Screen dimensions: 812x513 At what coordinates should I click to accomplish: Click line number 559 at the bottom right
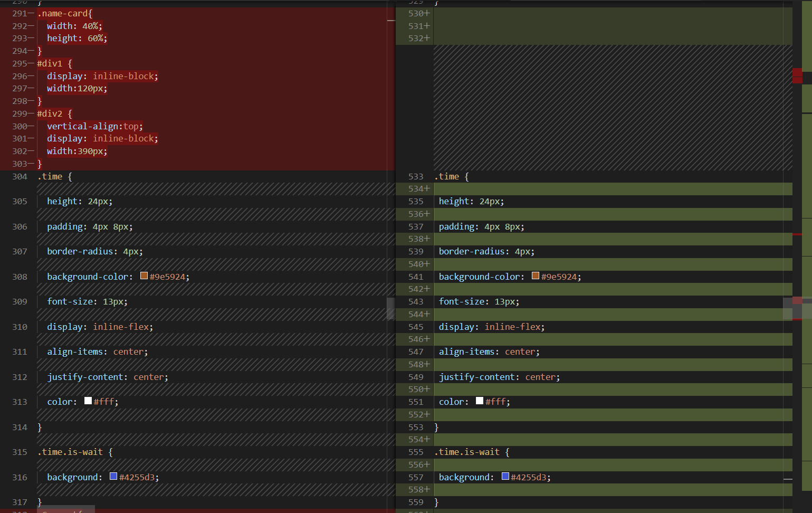pos(415,502)
